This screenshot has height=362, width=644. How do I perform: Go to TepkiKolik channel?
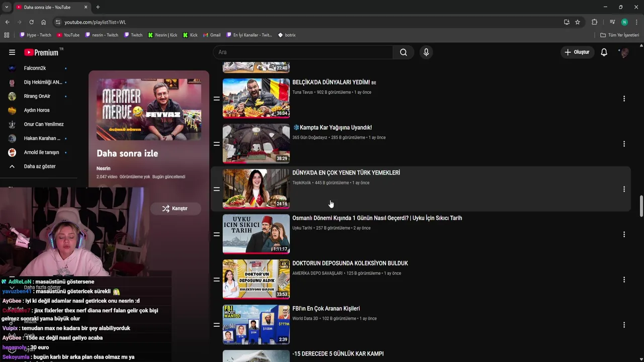pos(301,183)
